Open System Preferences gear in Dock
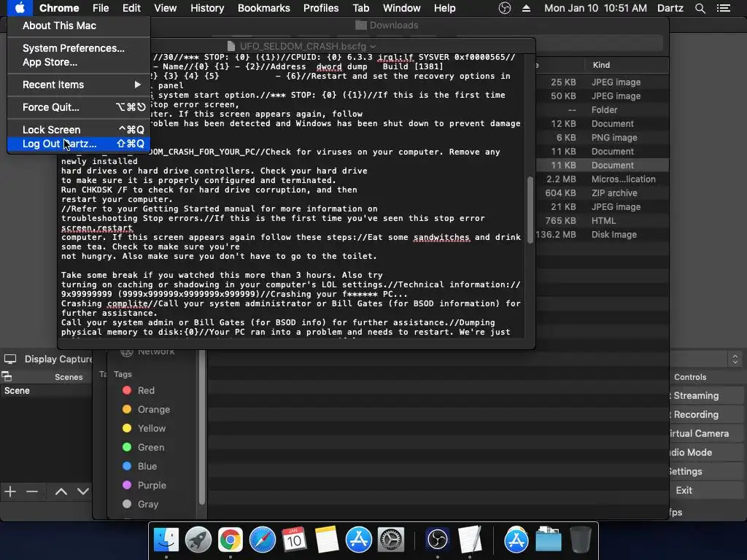 (391, 540)
